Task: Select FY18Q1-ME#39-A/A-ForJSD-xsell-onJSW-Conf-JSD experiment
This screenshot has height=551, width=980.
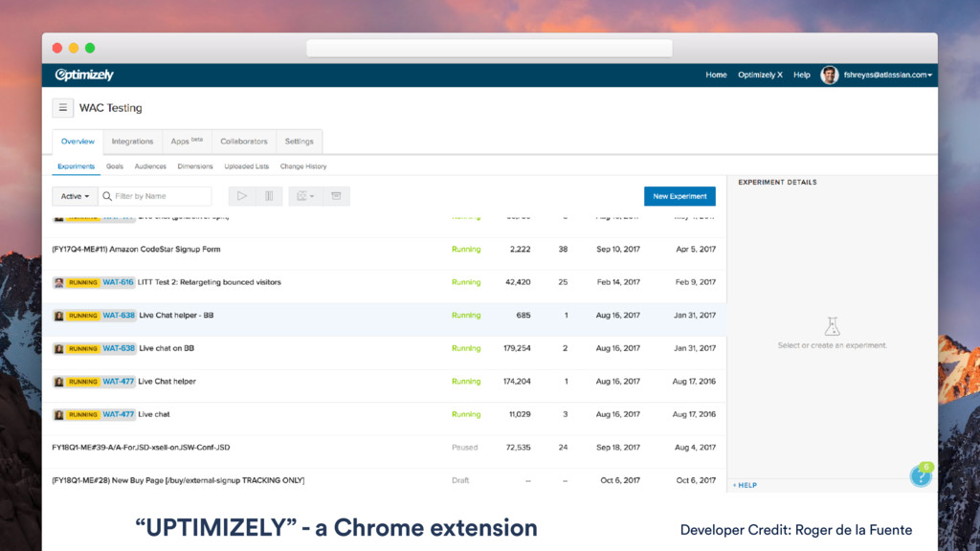Action: pos(141,448)
